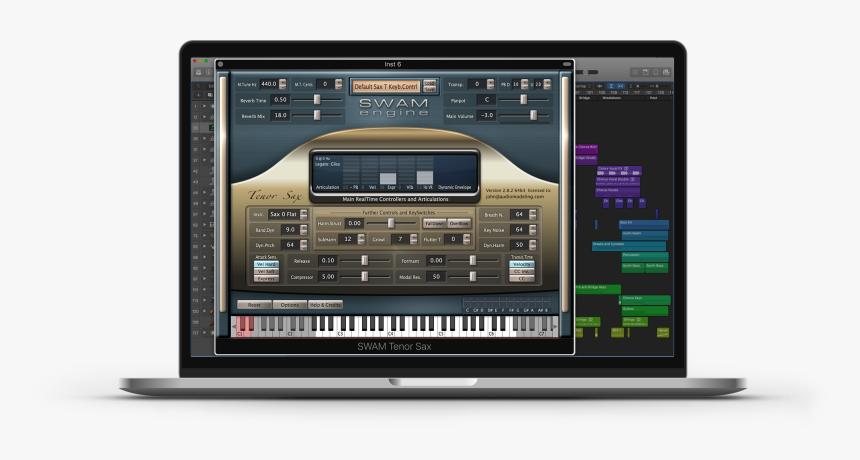Select the Chorus Vocals region in Logic
The height and width of the screenshot is (460, 860).
click(x=617, y=192)
